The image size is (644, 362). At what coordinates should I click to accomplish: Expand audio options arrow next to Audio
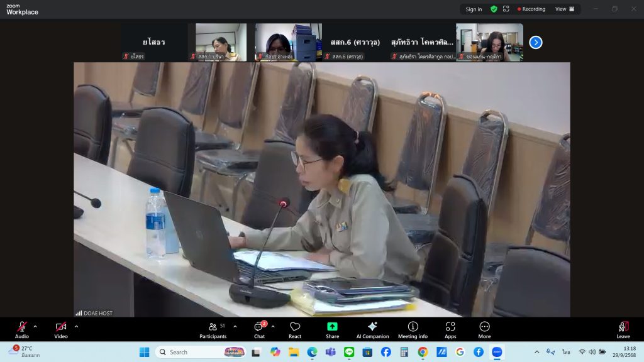[x=35, y=326]
